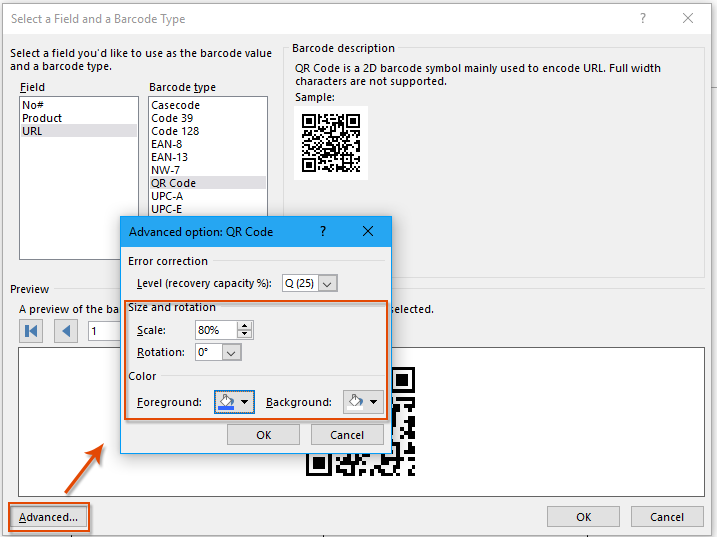
Task: Click the Scale percentage input field
Action: [215, 330]
